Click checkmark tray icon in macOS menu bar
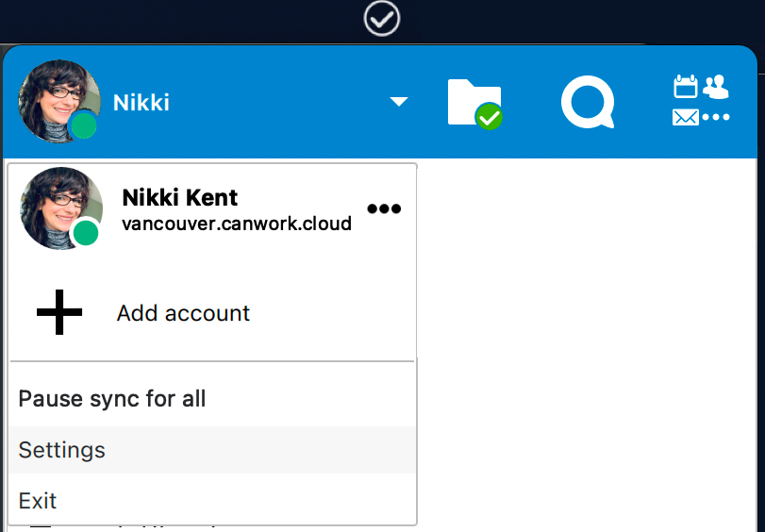This screenshot has width=765, height=532. click(x=381, y=19)
